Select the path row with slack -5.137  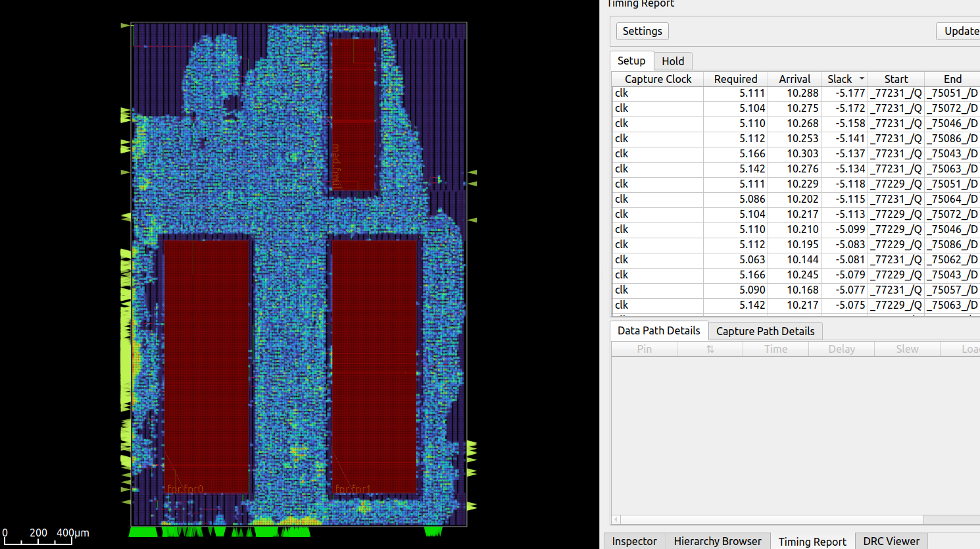click(x=796, y=154)
